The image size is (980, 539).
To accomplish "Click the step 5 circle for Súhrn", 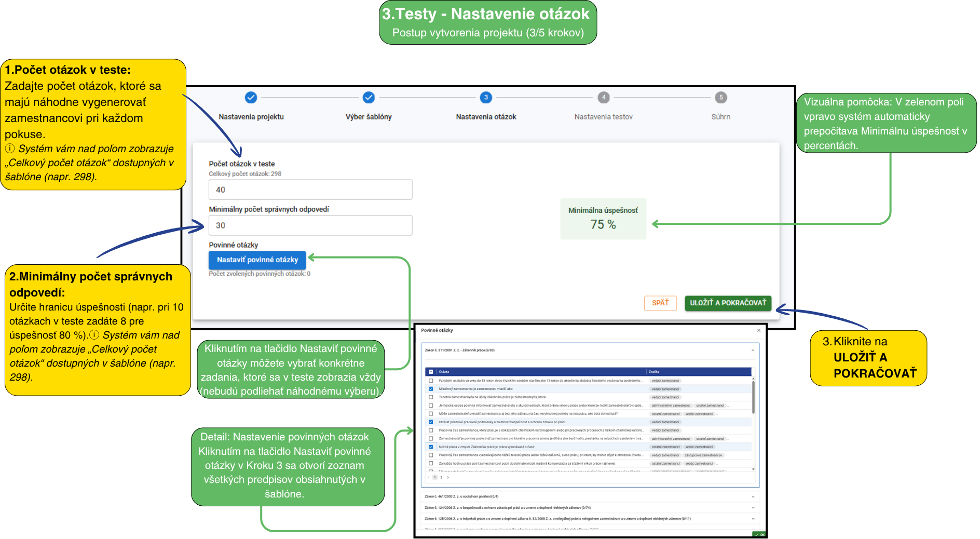I will point(720,97).
